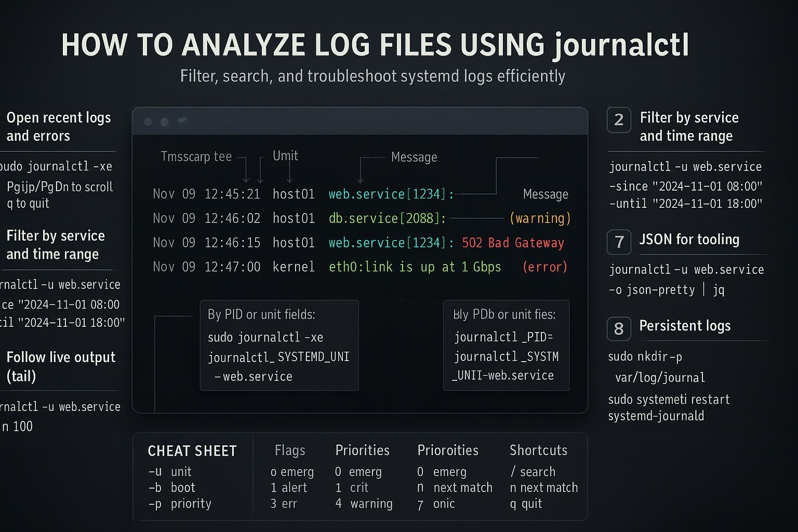Select the Shortcuts column header

coord(538,450)
